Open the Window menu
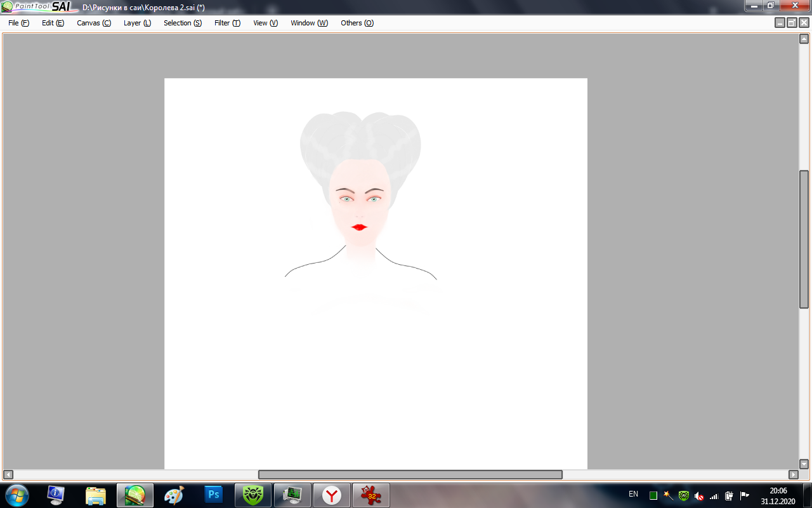This screenshot has height=508, width=812. [x=309, y=23]
